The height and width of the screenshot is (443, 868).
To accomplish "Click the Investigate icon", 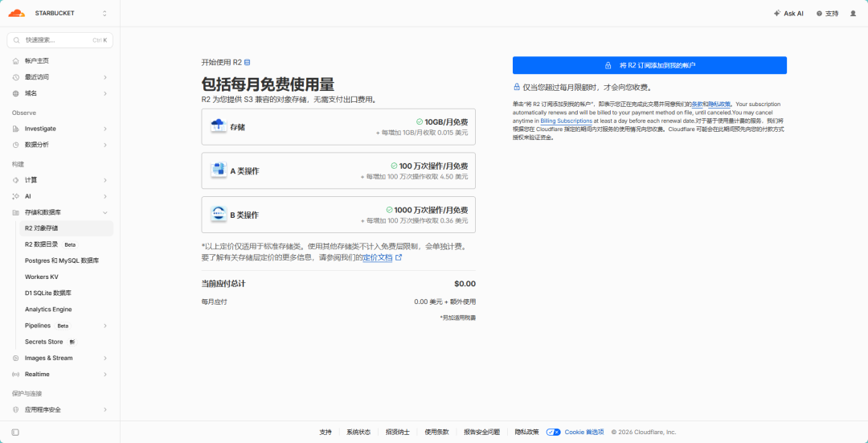I will (x=15, y=129).
